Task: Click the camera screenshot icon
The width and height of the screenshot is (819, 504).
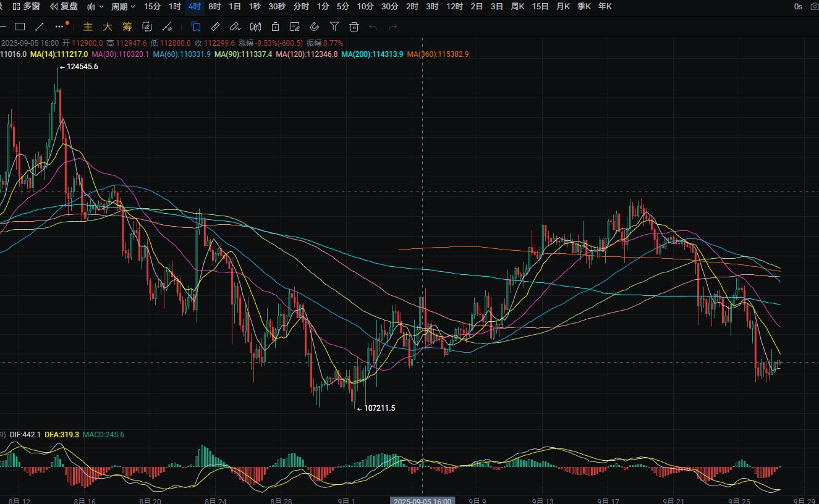Action: 815,7
